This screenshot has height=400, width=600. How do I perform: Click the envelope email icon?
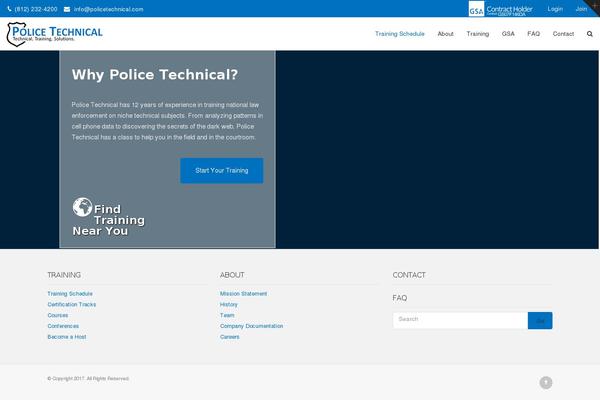coord(67,9)
